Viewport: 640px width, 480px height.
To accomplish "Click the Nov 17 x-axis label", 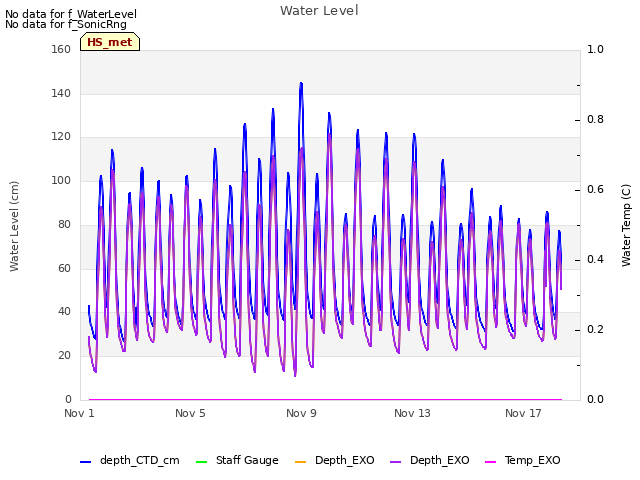I will (523, 413).
